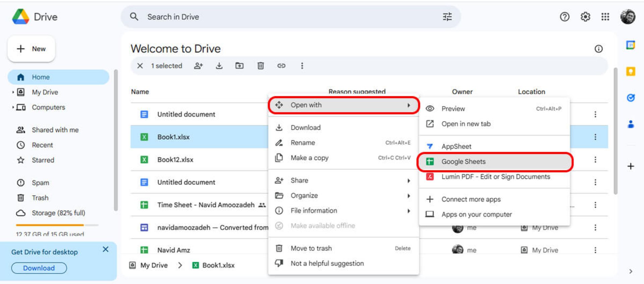Image resolution: width=644 pixels, height=284 pixels.
Task: Open Trash in sidebar
Action: 58,198
